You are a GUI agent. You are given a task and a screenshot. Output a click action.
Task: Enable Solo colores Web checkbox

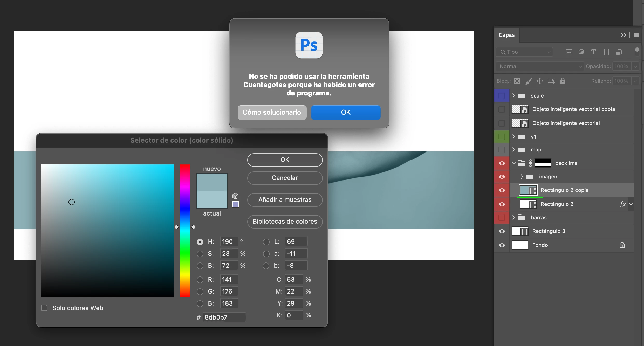click(44, 308)
